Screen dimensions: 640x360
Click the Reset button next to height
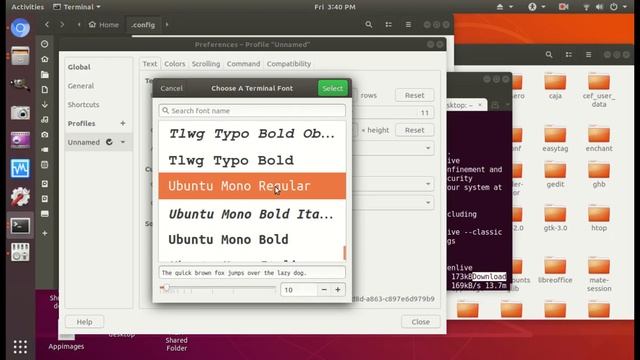pyautogui.click(x=414, y=130)
